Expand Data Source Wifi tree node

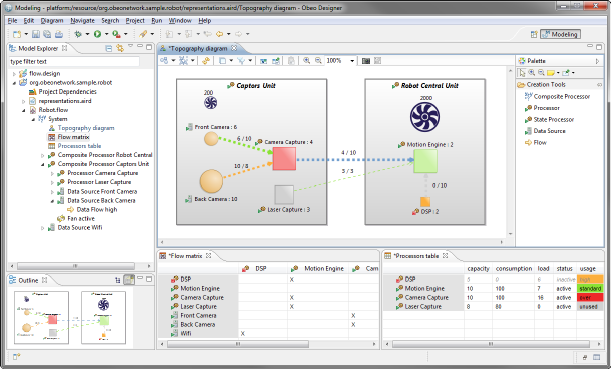point(43,228)
